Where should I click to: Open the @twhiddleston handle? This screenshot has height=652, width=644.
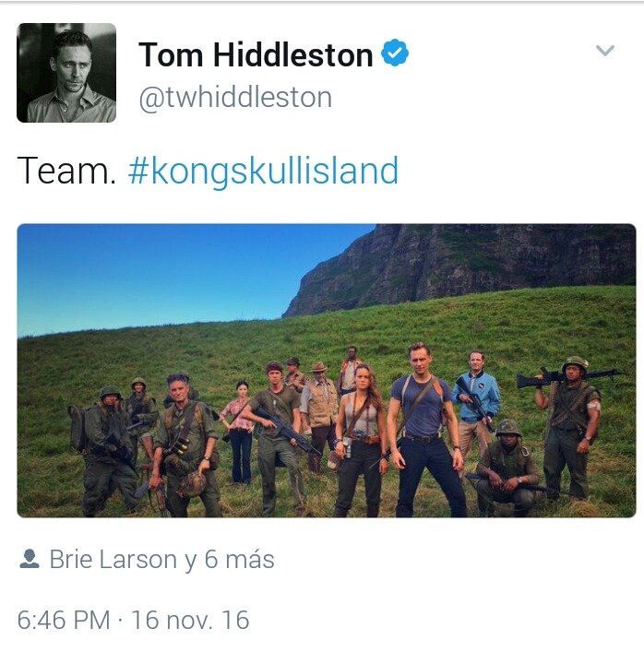coord(235,98)
